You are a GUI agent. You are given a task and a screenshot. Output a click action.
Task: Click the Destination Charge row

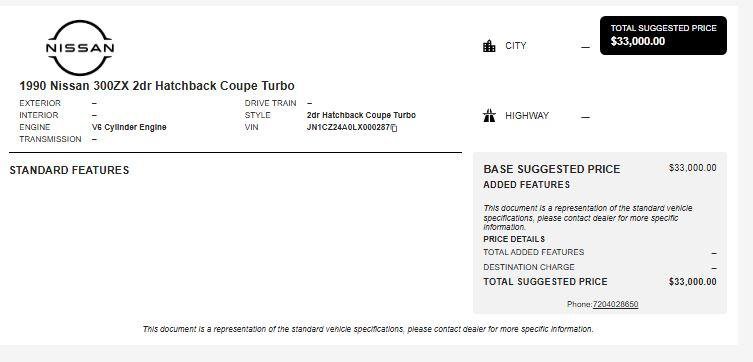(600, 267)
